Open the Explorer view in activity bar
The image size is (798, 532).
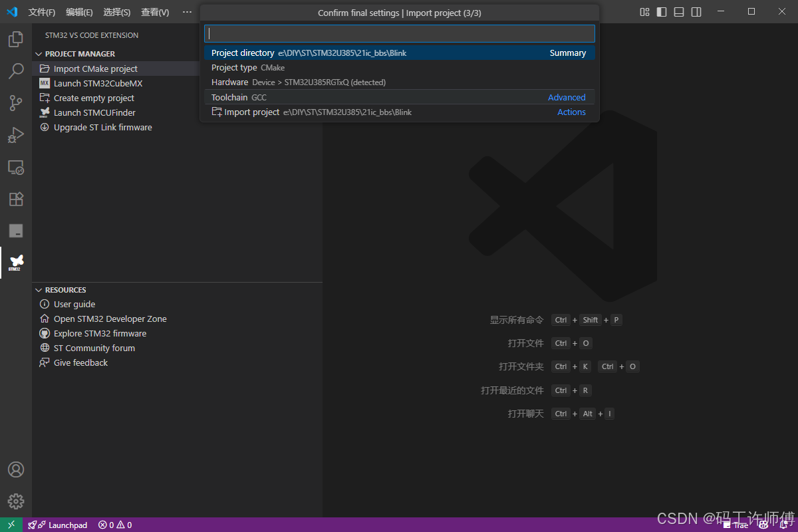click(16, 39)
